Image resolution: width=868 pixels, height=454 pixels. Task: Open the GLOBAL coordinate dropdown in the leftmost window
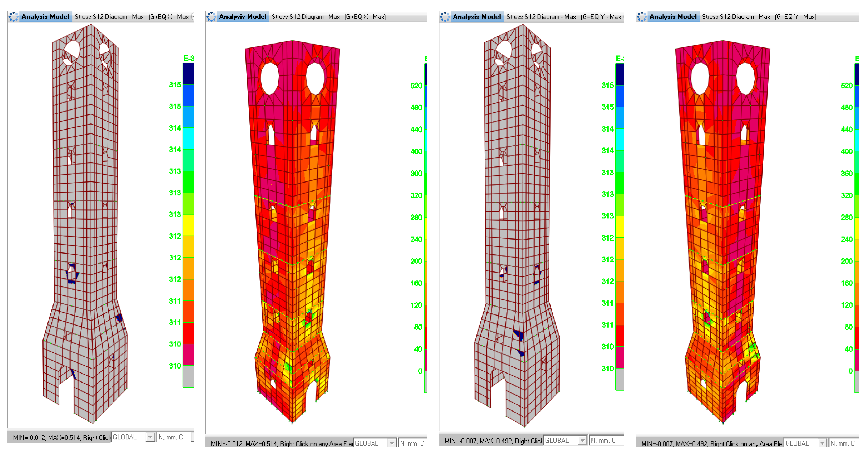[133, 437]
